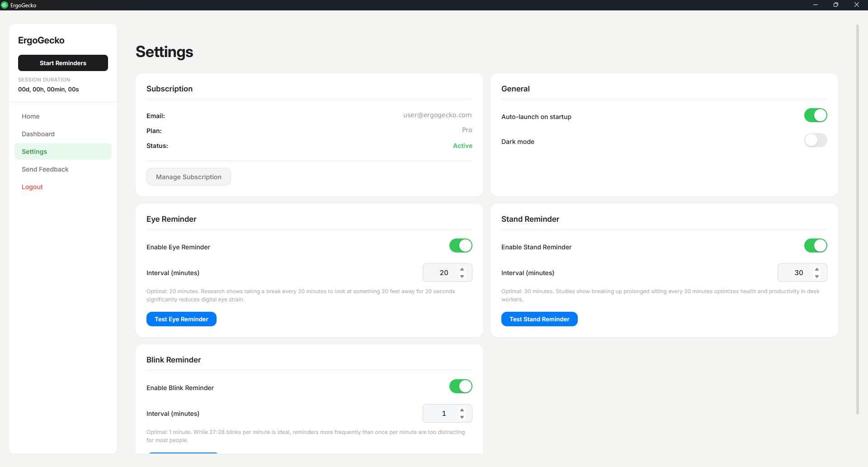Image resolution: width=868 pixels, height=467 pixels.
Task: Enable Dark mode
Action: click(816, 140)
